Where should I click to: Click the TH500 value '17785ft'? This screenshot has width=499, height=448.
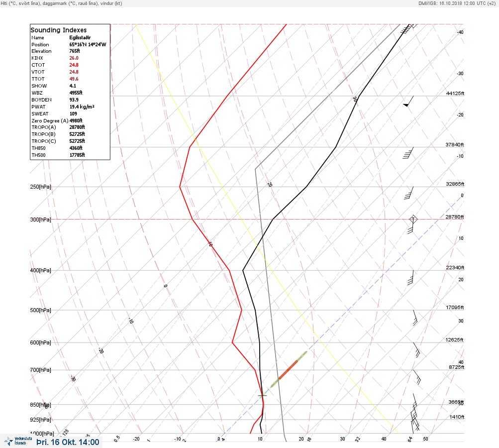click(x=77, y=155)
